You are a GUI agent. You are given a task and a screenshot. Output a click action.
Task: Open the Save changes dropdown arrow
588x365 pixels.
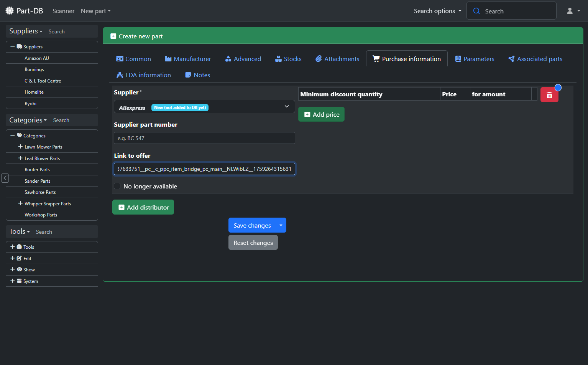[x=281, y=225]
